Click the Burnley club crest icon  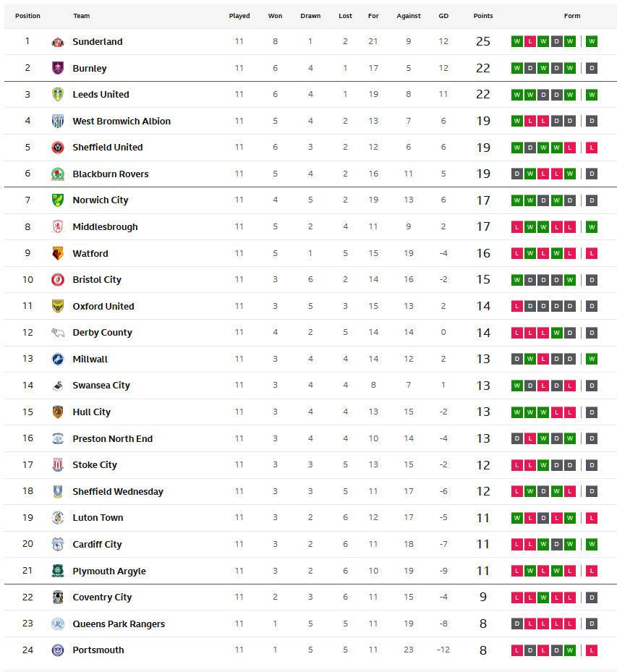58,69
